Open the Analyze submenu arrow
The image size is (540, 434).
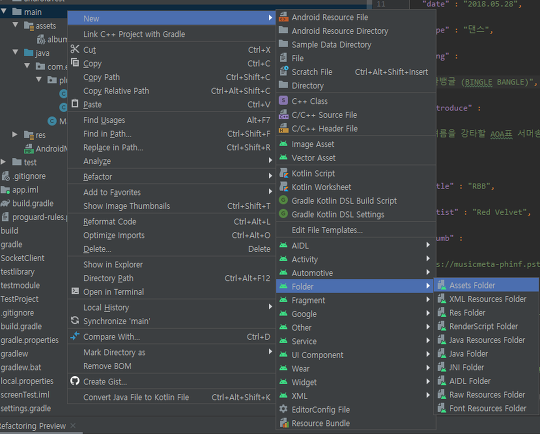[270, 161]
